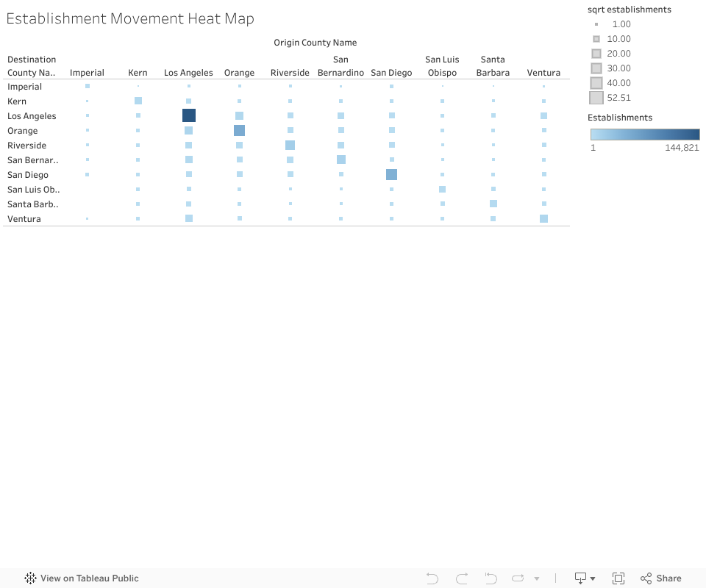Click the 'Establishment Movement Heat Map' title
Screen dimensions: 706x588
130,18
